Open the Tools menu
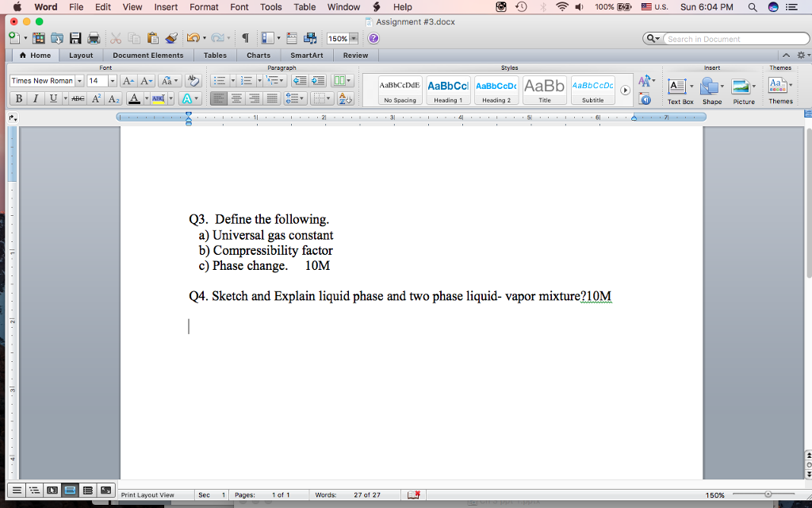This screenshot has height=508, width=812. click(x=270, y=6)
